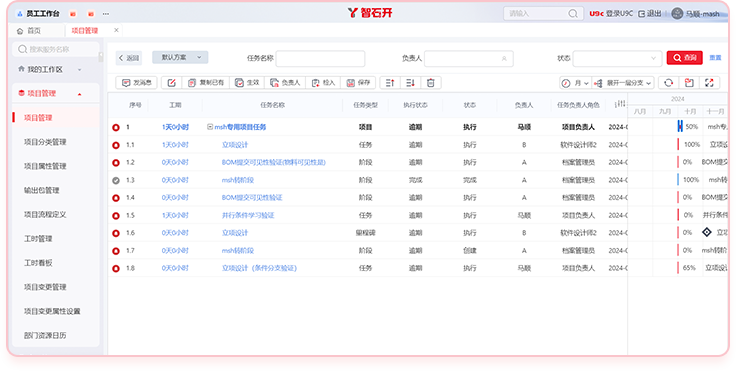Click the 发消息 send message button
Screen dimensions: 736x371
click(137, 83)
